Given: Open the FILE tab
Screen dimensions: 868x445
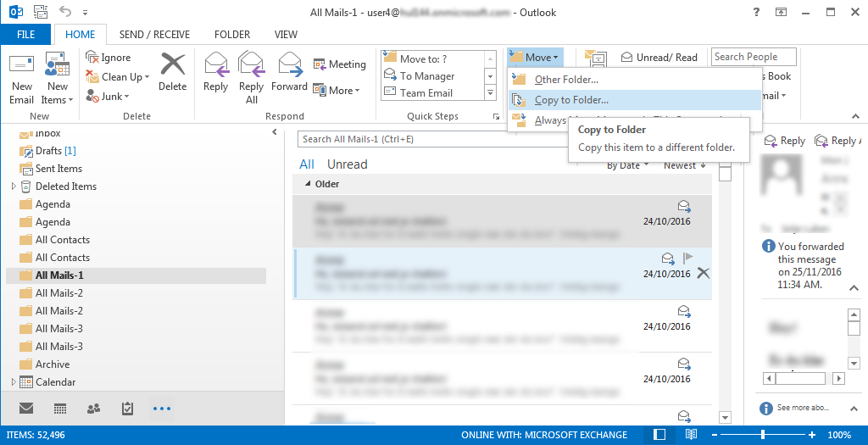Looking at the screenshot, I should 25,34.
